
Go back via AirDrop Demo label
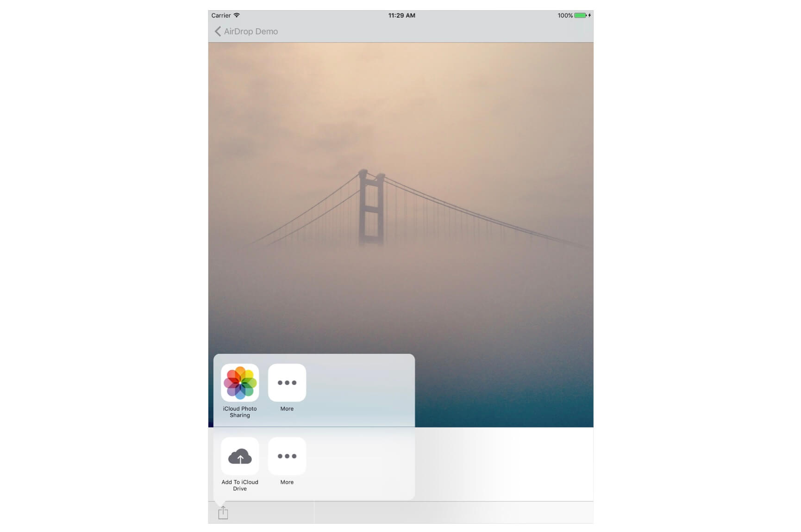[x=250, y=31]
